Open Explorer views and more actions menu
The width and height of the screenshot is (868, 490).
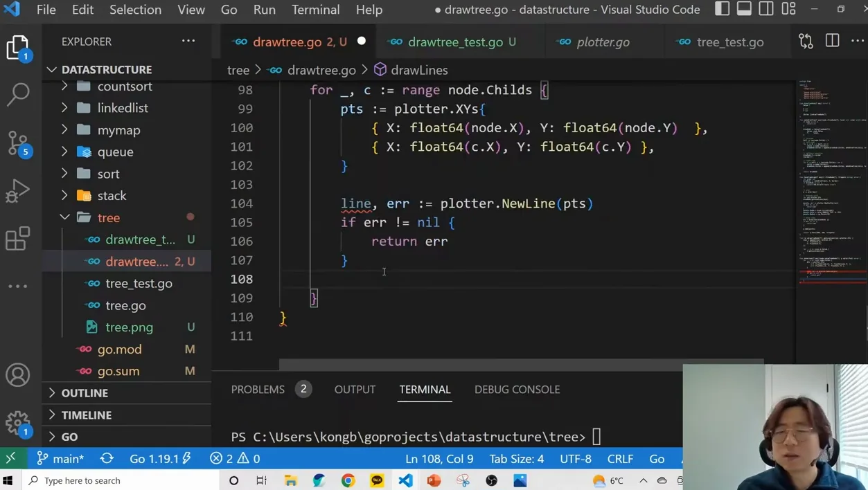point(188,42)
